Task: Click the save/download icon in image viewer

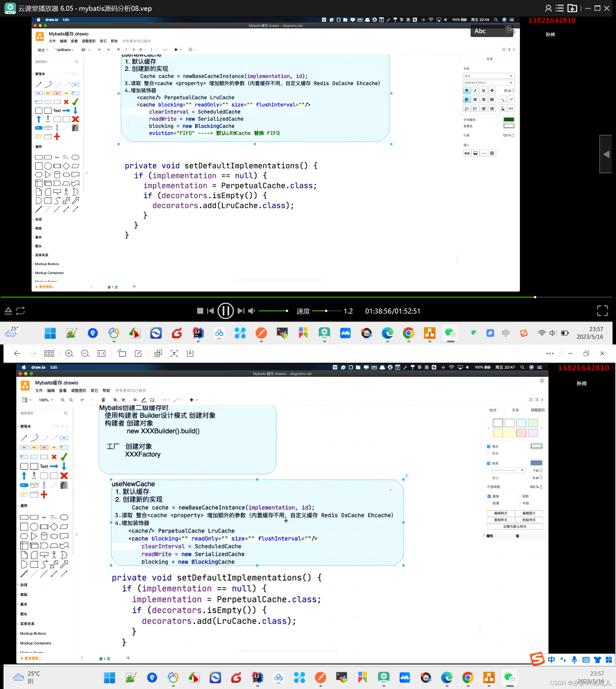Action: pyautogui.click(x=190, y=353)
